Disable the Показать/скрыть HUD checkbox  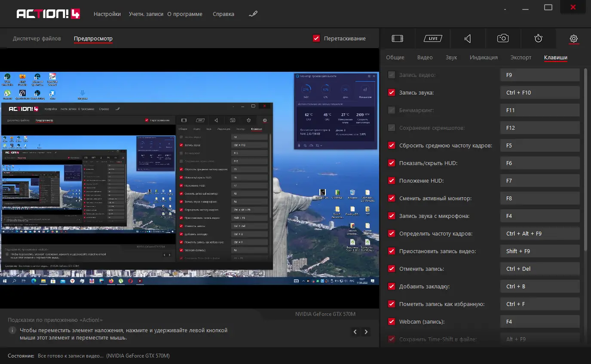pos(391,163)
